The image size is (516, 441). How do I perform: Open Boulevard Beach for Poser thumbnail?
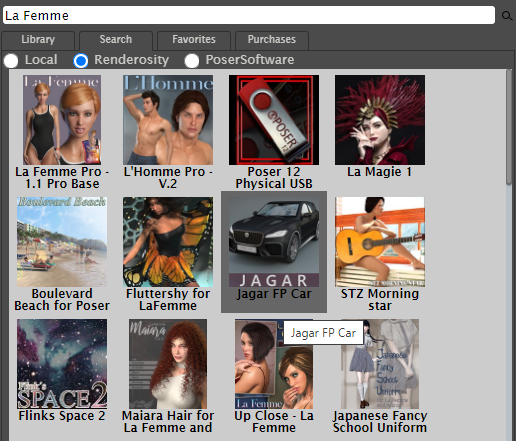click(62, 242)
